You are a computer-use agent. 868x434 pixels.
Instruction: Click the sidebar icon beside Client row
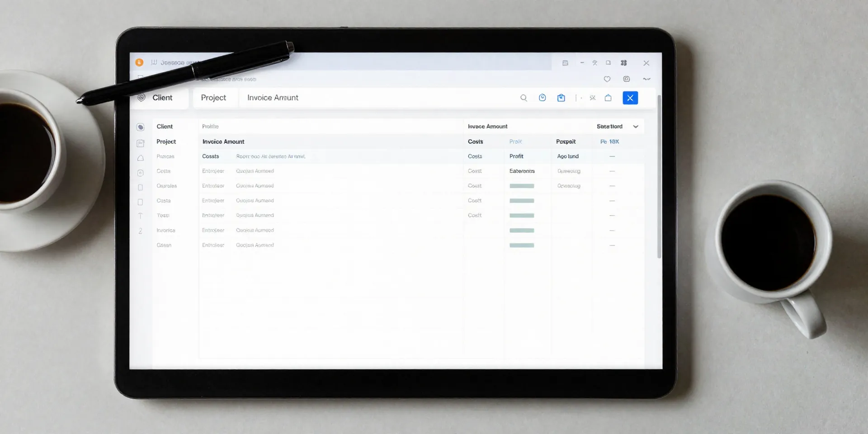pos(141,127)
